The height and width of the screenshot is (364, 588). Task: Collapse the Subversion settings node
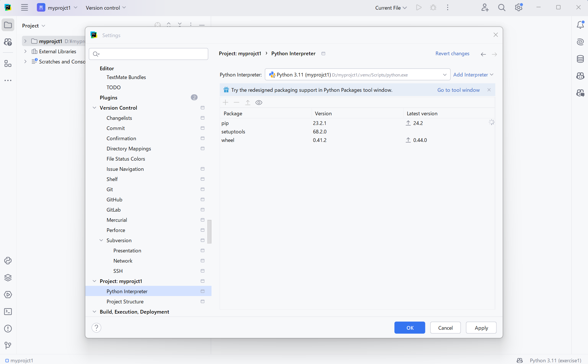pyautogui.click(x=101, y=240)
